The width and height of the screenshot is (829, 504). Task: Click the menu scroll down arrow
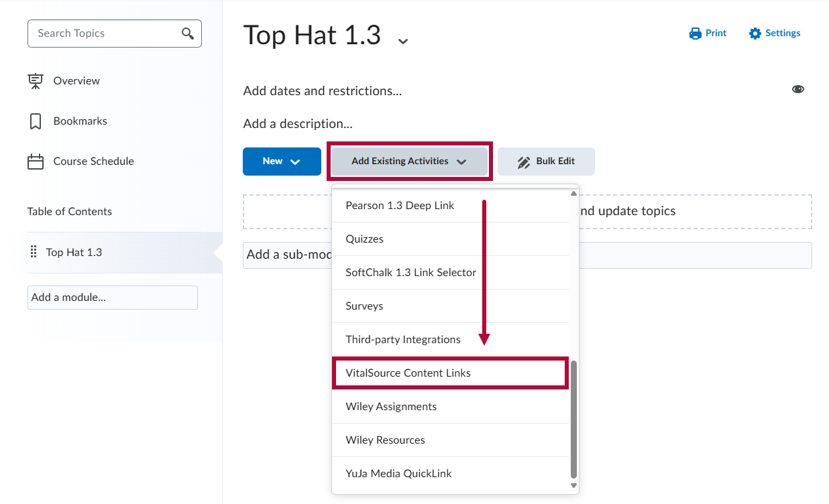pos(573,485)
